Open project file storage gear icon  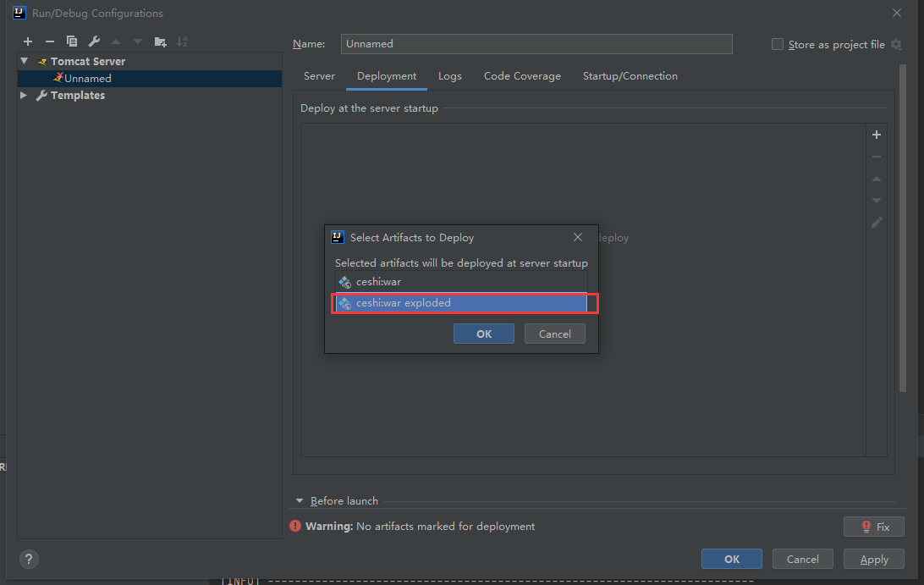pyautogui.click(x=896, y=44)
